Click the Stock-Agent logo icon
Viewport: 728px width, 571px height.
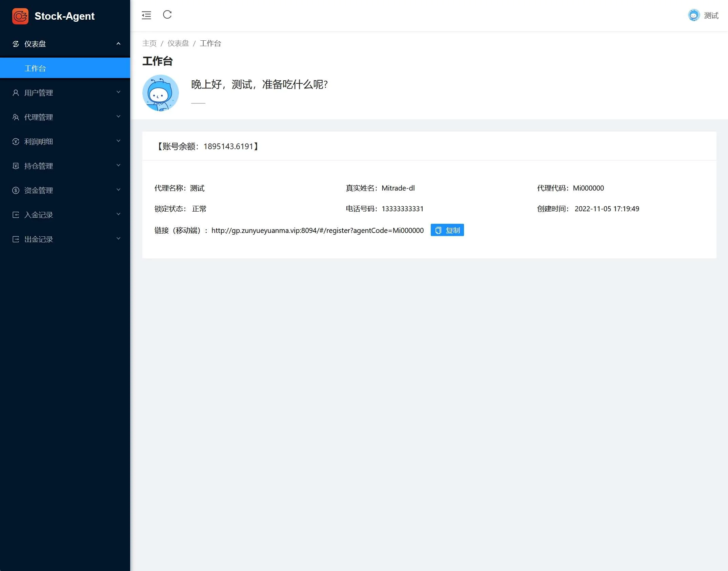coord(20,16)
